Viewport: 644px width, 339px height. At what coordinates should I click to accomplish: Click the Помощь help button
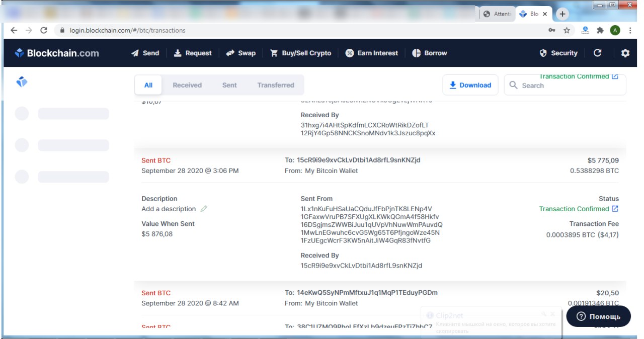598,316
